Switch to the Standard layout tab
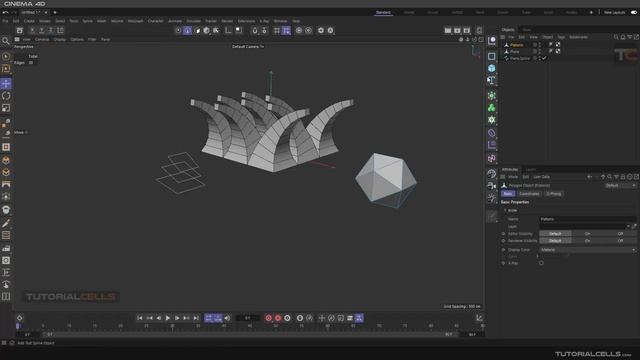The width and height of the screenshot is (640, 360). click(383, 13)
